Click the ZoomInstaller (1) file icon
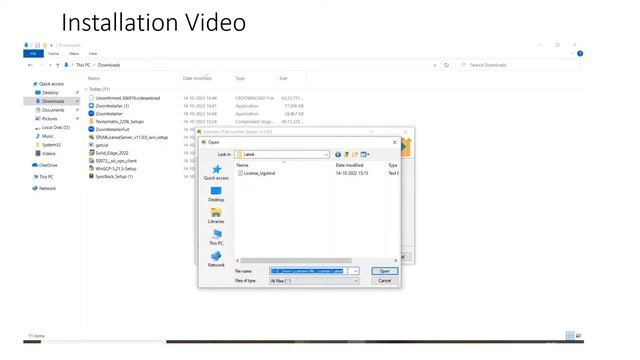 (x=91, y=106)
